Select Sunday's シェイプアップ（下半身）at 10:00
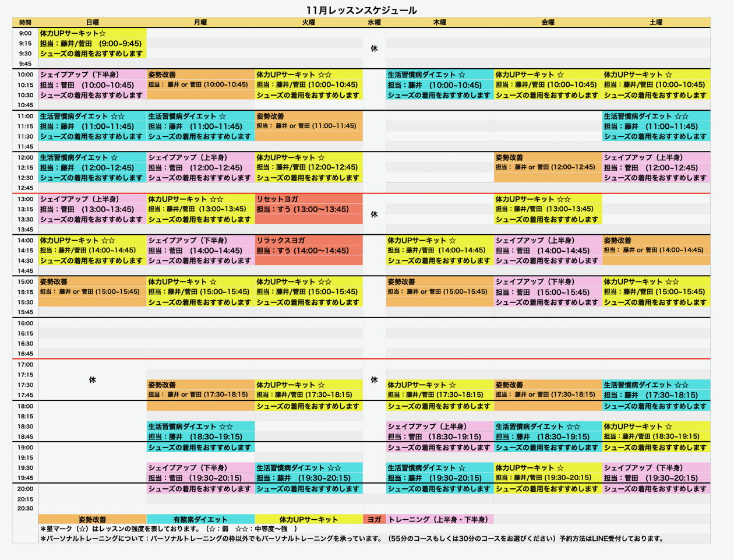Screen dimensions: 734x560 [x=92, y=75]
